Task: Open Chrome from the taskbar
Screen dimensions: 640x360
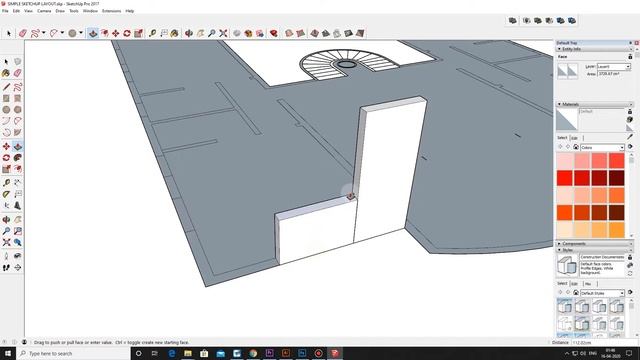Action: coord(253,353)
